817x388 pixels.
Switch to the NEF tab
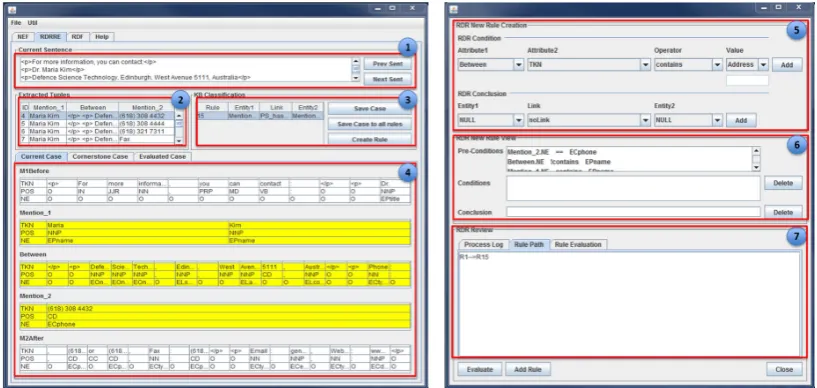23,37
